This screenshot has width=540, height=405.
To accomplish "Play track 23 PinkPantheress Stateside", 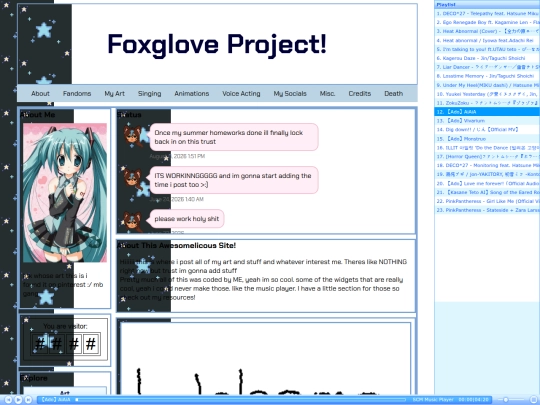I will point(487,210).
